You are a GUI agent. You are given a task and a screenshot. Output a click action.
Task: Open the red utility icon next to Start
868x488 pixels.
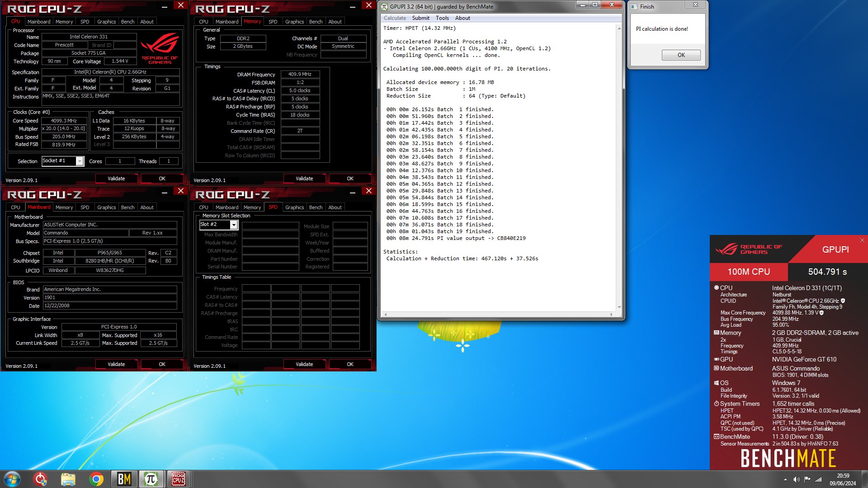40,479
